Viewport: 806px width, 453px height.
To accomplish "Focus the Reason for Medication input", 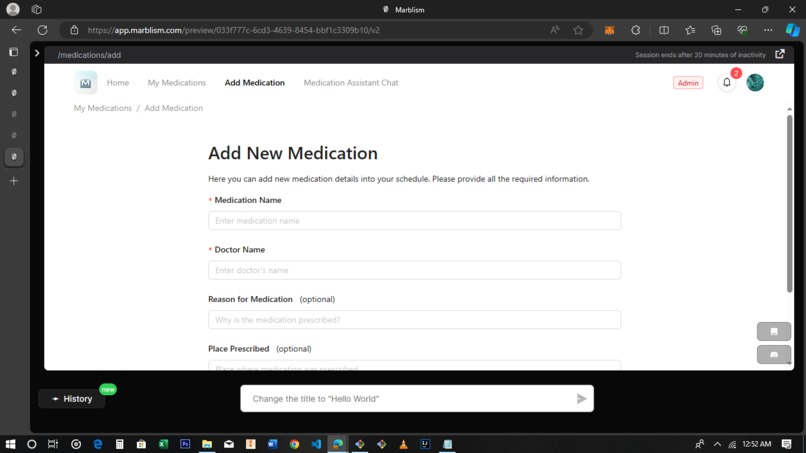I will (414, 320).
